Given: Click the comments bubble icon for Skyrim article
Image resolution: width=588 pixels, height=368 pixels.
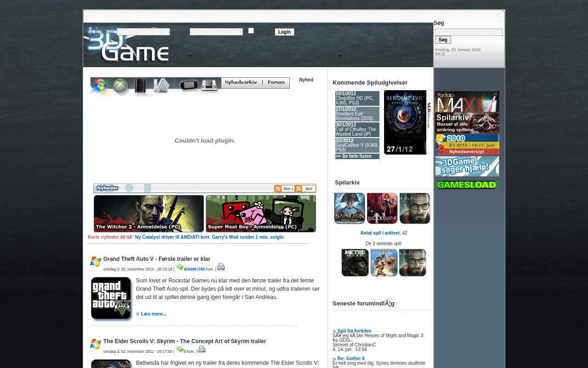Looking at the screenshot, I should [x=180, y=349].
